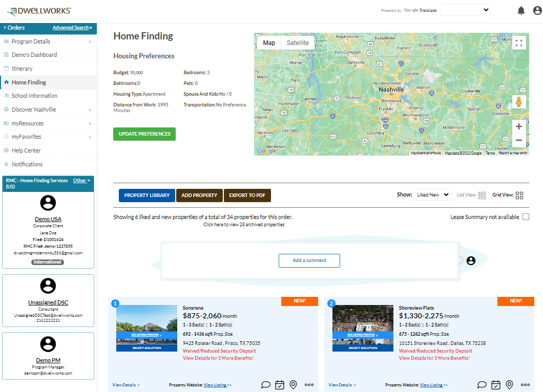
Task: Open the notifications bell
Action: [x=521, y=10]
